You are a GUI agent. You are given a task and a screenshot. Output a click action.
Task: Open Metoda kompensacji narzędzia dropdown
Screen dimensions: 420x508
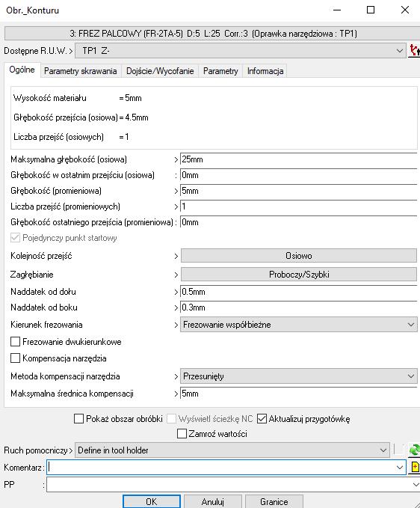[x=298, y=376]
